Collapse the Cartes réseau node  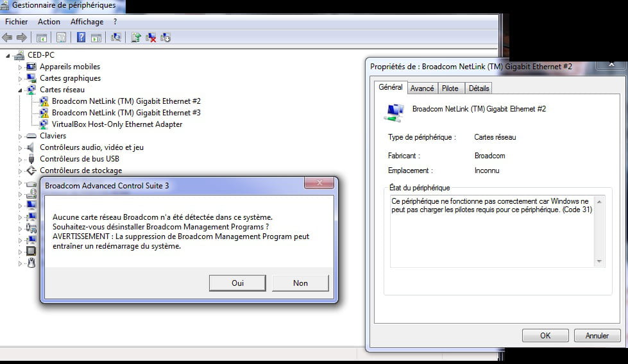[x=20, y=90]
